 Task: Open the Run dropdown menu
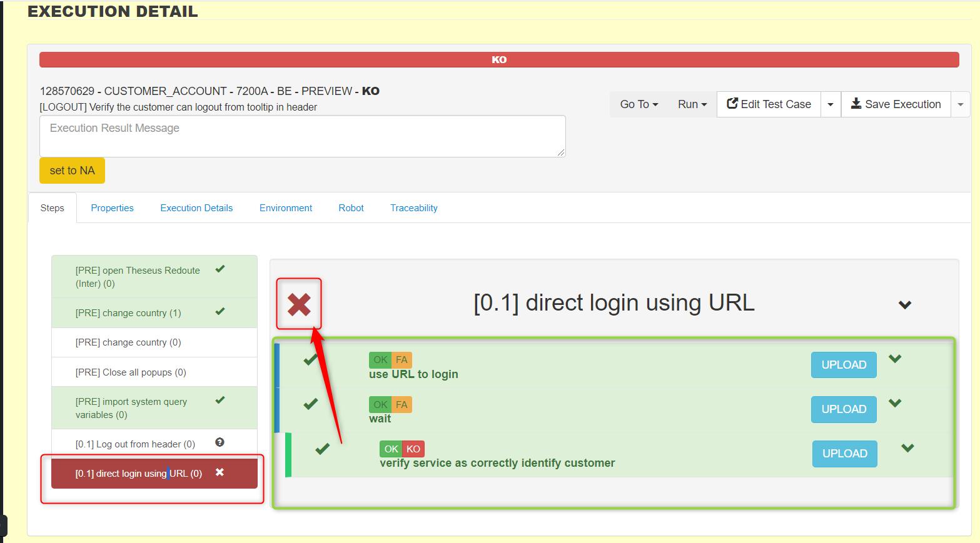tap(692, 104)
